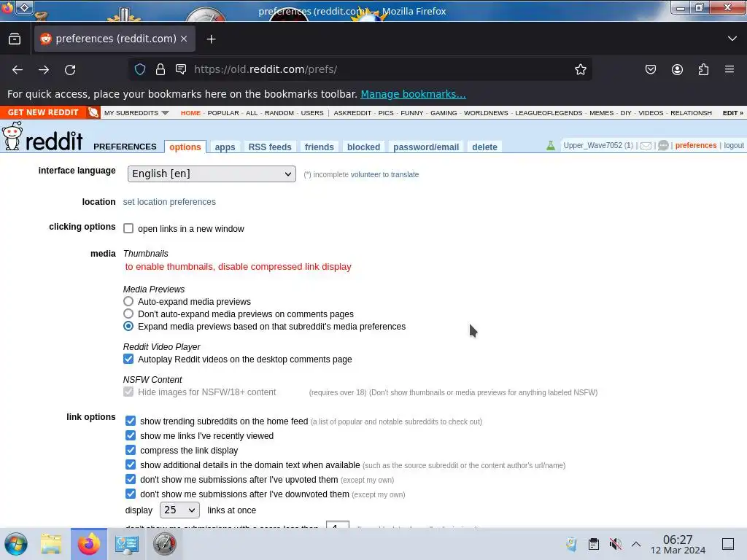Reload the current page
Viewport: 747px width, 560px height.
70,69
